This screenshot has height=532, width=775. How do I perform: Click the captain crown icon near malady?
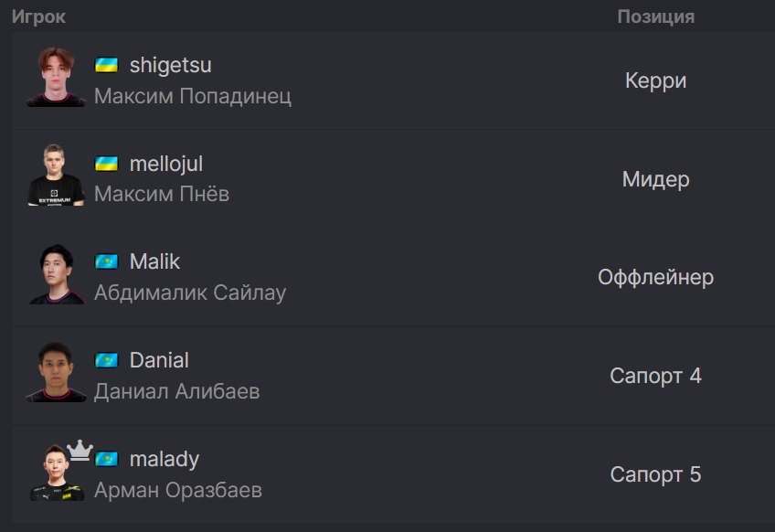click(80, 450)
